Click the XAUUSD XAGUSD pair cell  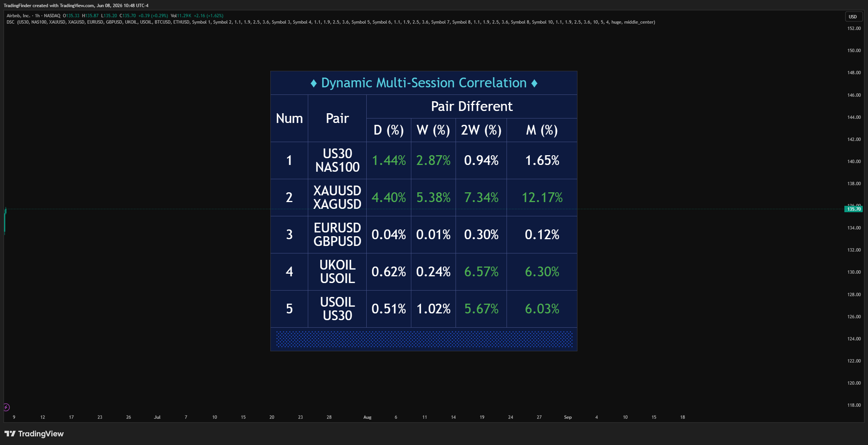337,198
